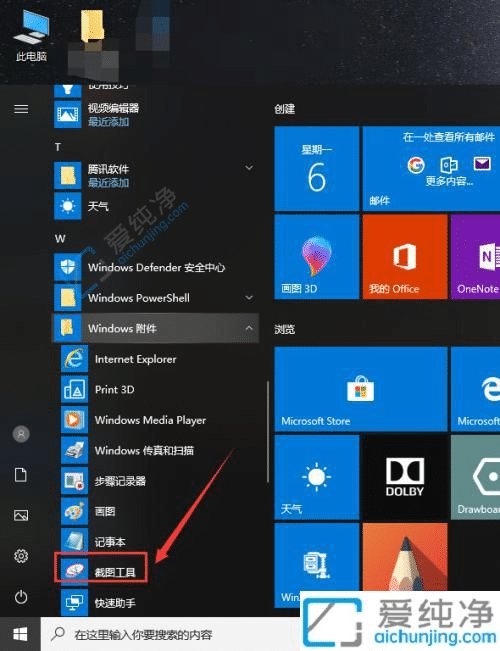
Task: Open the DOLBY tile
Action: pos(405,477)
